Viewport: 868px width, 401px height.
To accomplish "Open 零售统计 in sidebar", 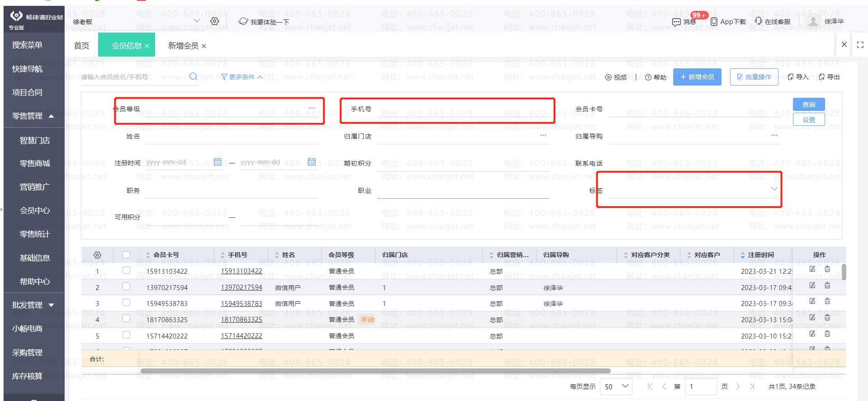I will tap(35, 234).
